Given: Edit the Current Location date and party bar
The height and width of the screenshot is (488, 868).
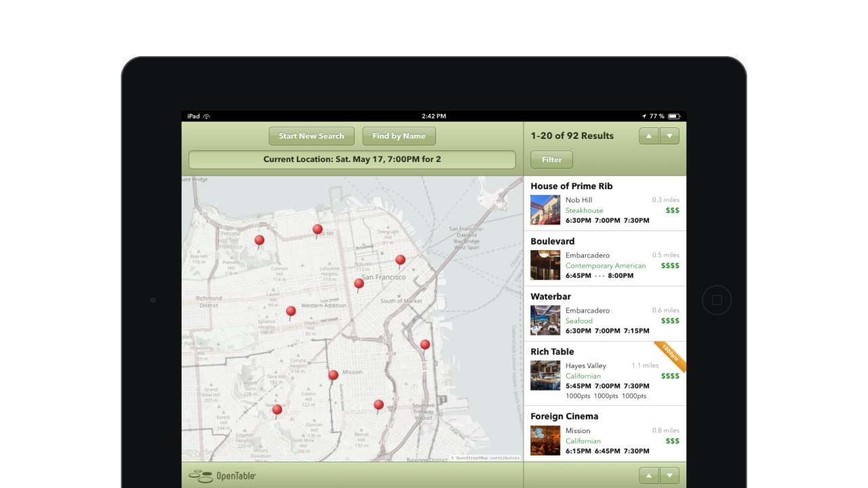Looking at the screenshot, I should 352,160.
